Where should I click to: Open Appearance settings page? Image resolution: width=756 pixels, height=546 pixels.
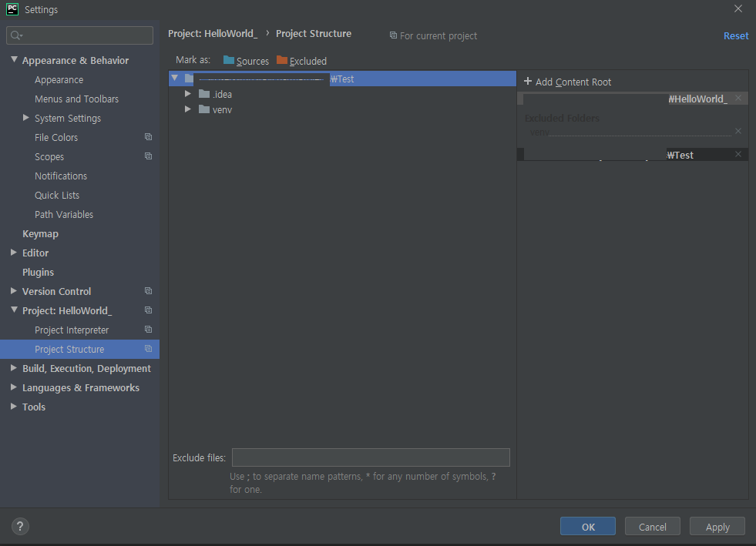[x=59, y=79]
